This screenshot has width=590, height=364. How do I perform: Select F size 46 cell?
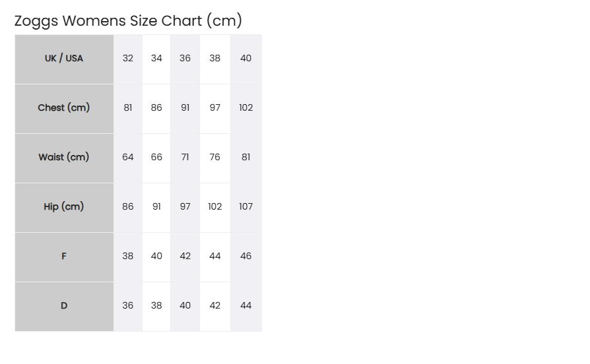point(246,257)
